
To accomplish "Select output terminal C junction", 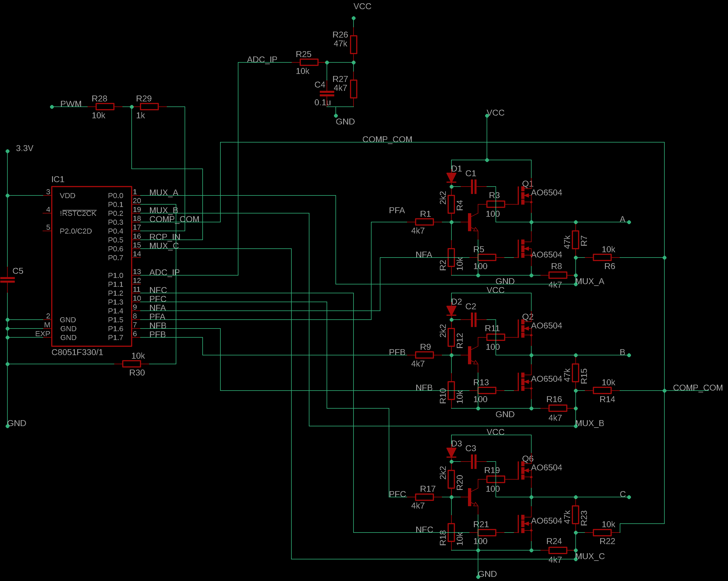I will click(629, 497).
